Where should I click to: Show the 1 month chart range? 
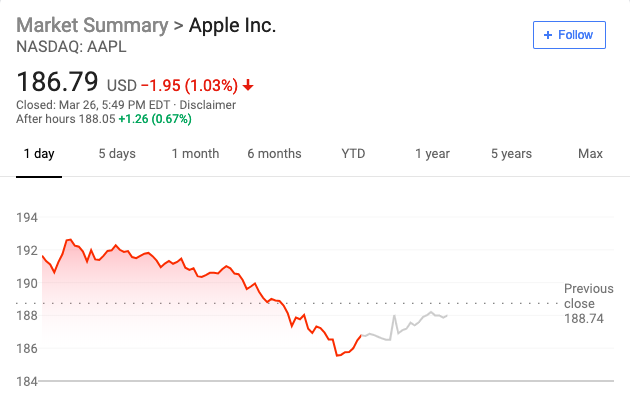[x=195, y=154]
